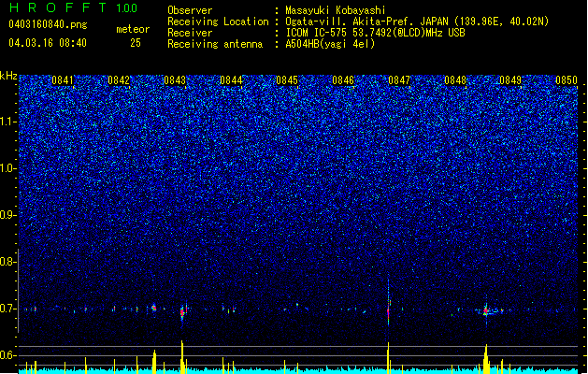Click the observer name Masayuki Kobayashi
588x374 pixels.
coord(336,10)
